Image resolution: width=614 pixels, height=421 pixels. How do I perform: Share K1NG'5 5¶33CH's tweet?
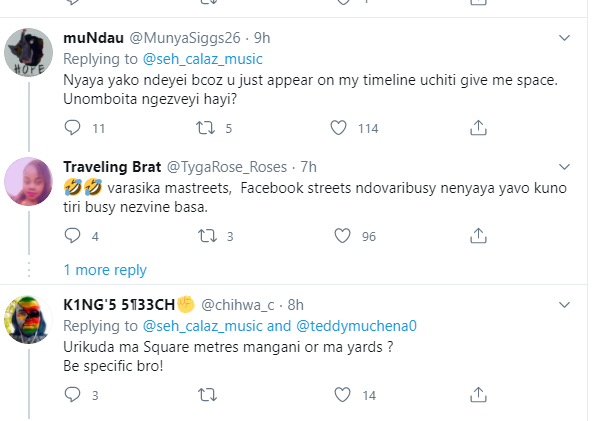[x=478, y=395]
